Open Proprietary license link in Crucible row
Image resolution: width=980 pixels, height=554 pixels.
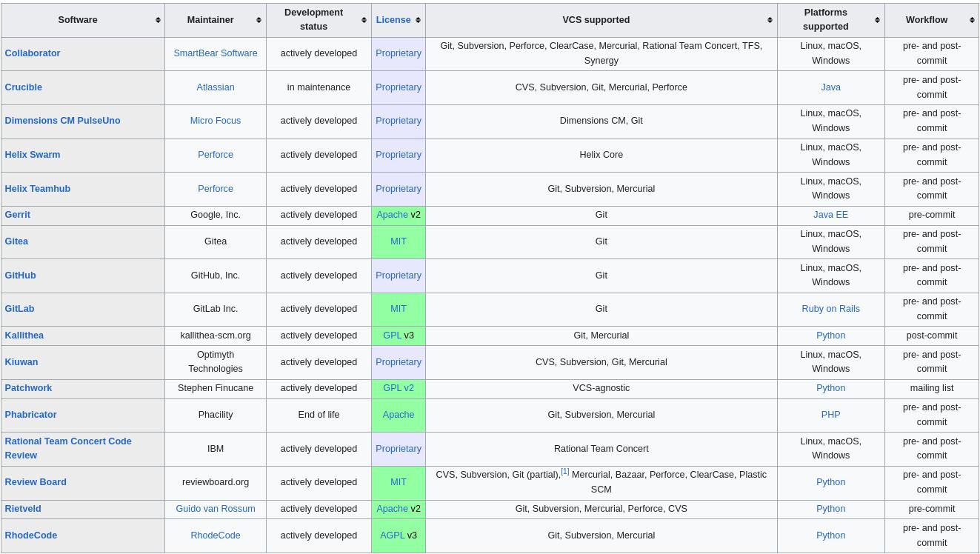[399, 87]
